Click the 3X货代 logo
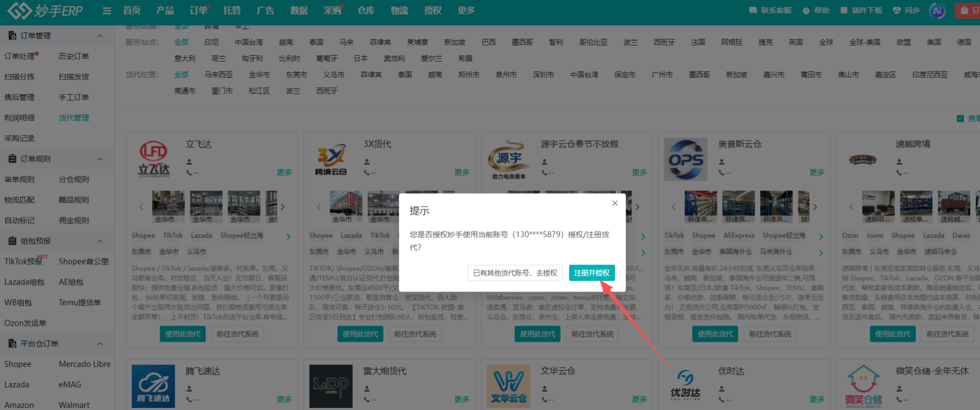 [331, 158]
